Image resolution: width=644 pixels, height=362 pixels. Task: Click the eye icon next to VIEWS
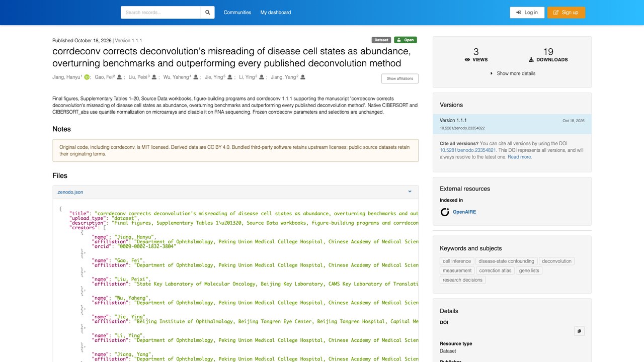[x=467, y=60]
